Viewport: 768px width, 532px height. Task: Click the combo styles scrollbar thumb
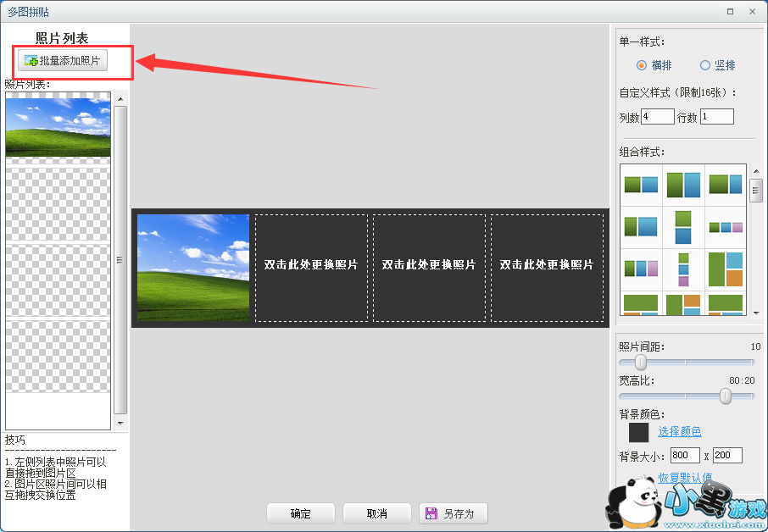pyautogui.click(x=756, y=191)
